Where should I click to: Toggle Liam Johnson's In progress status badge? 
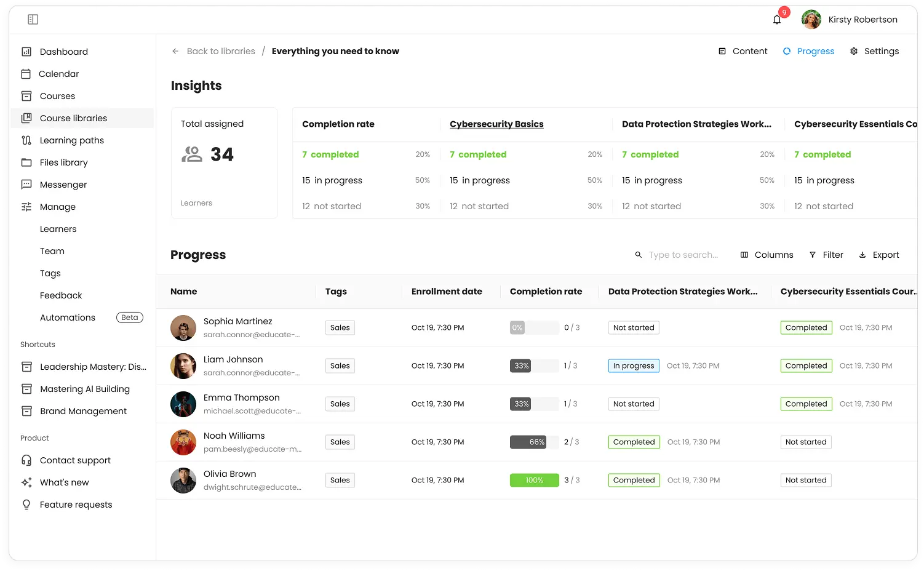point(633,365)
